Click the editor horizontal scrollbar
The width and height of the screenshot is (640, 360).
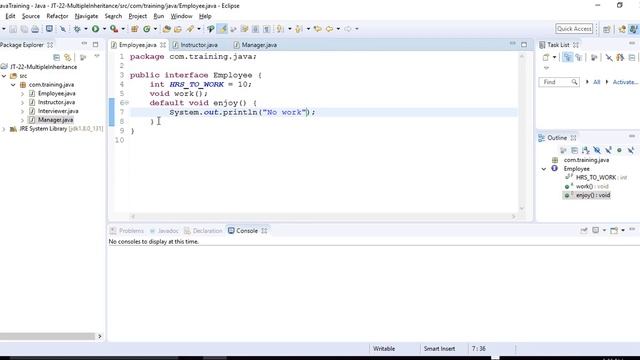323,216
